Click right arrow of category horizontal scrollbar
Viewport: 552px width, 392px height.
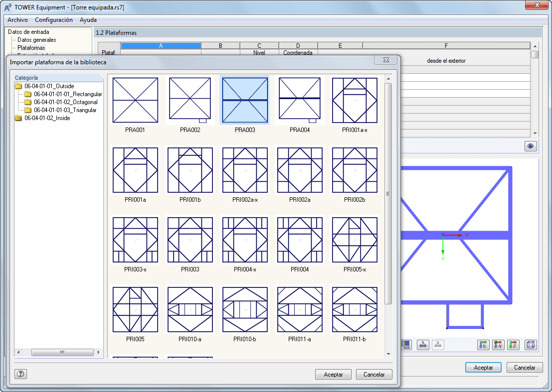point(98,352)
